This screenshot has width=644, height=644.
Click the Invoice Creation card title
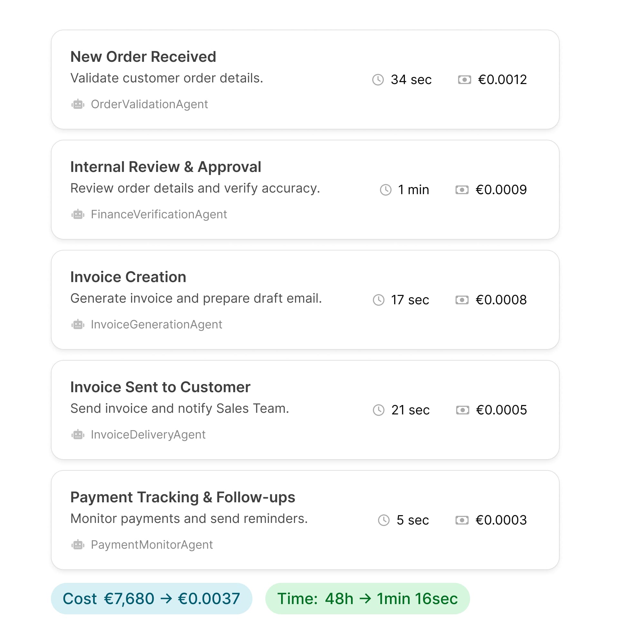click(128, 277)
